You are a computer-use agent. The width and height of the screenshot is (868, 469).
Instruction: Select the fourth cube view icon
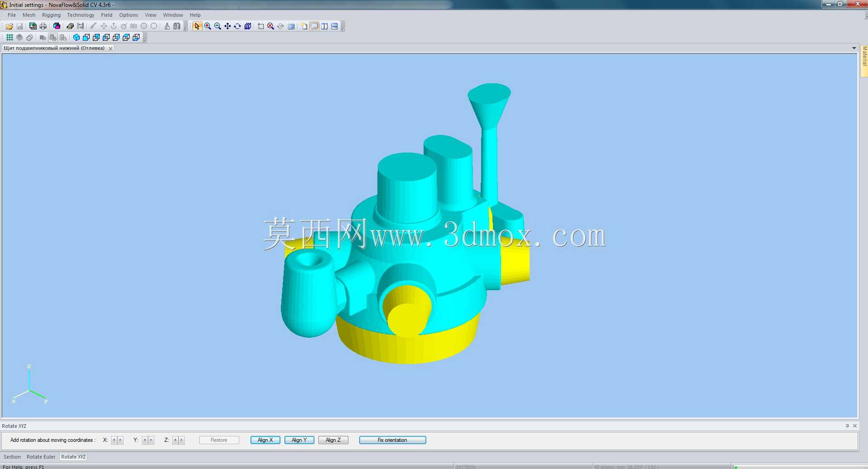106,38
